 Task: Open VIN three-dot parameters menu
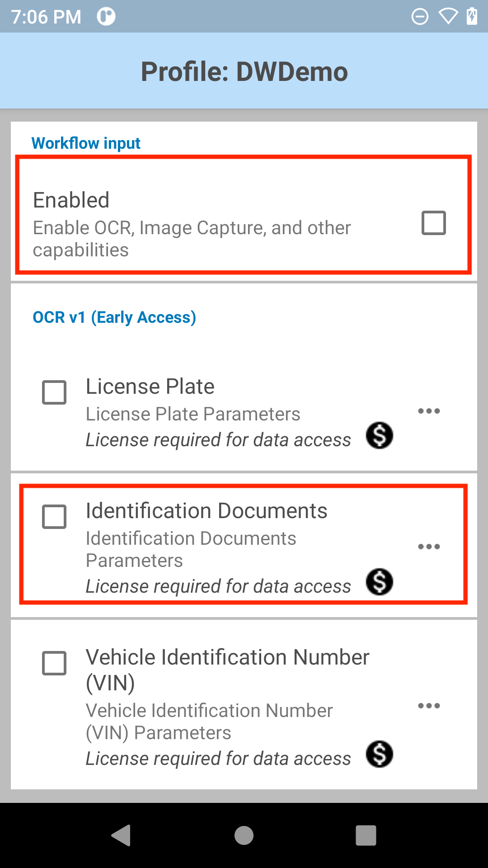[x=429, y=706]
